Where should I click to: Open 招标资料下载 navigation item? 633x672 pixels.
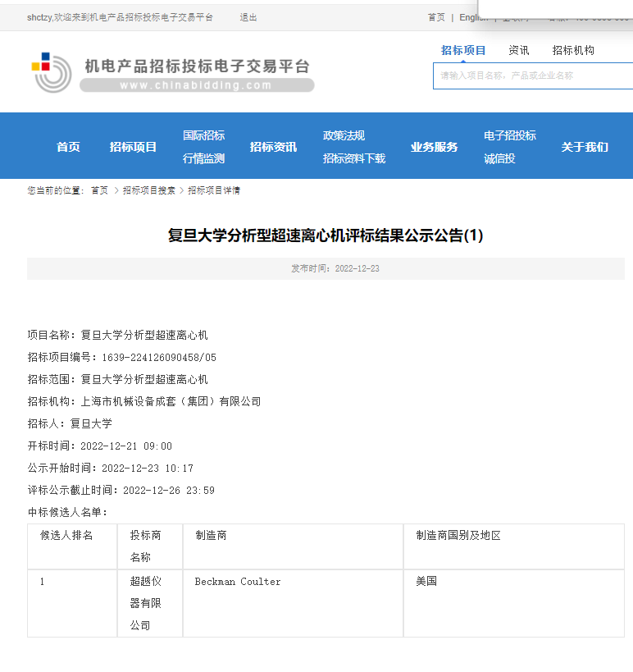(353, 158)
